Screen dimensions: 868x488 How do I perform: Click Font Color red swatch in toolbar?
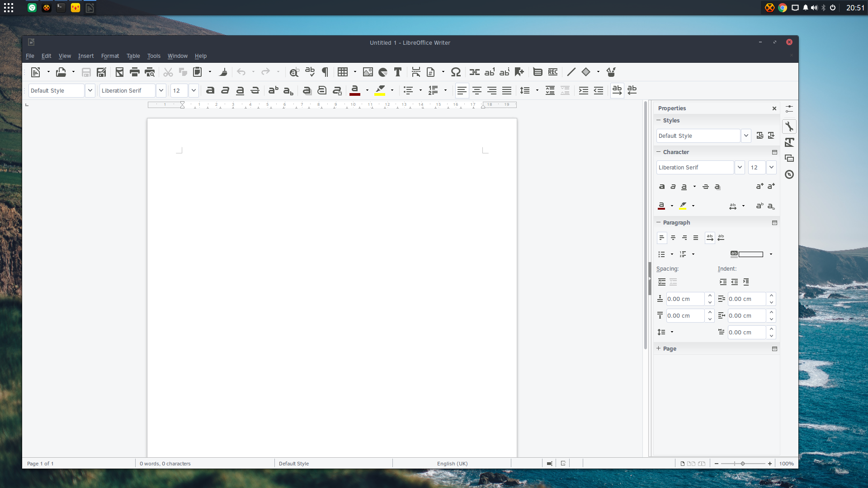point(355,90)
